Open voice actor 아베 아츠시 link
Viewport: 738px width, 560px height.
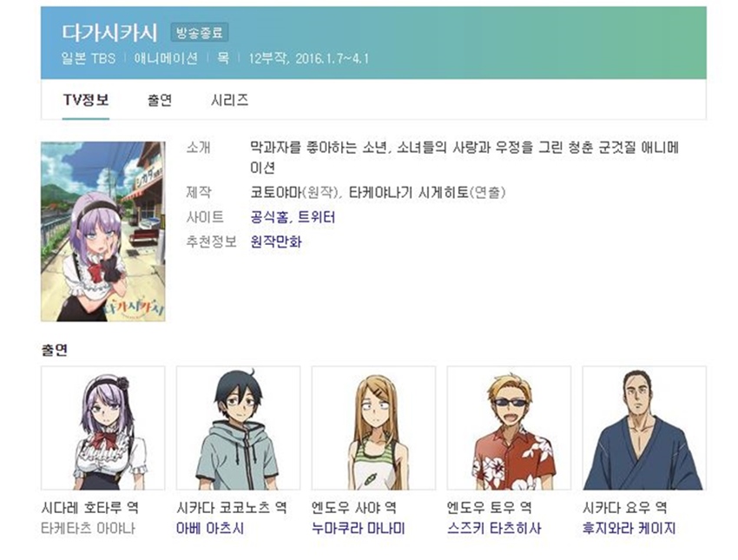click(x=210, y=528)
